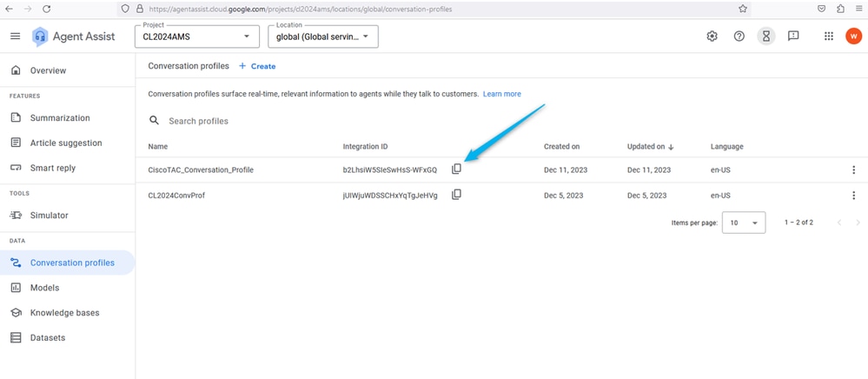Open Article suggestion feature
The width and height of the screenshot is (868, 379).
(x=68, y=143)
